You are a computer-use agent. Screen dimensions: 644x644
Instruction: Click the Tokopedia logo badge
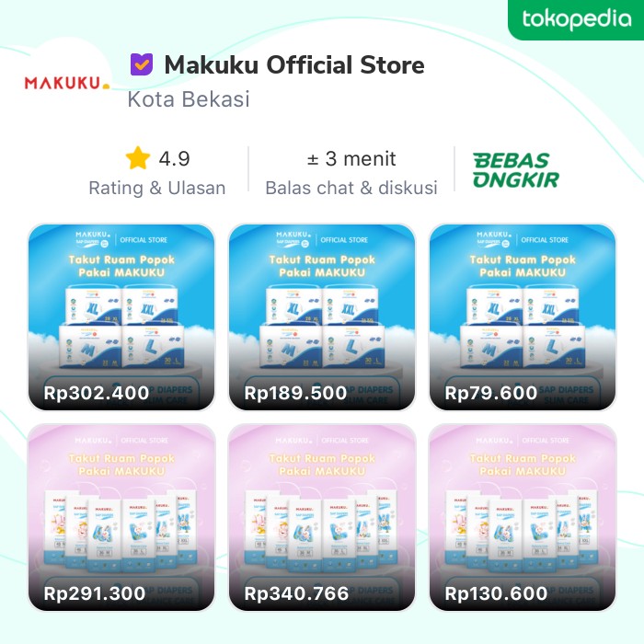(575, 19)
